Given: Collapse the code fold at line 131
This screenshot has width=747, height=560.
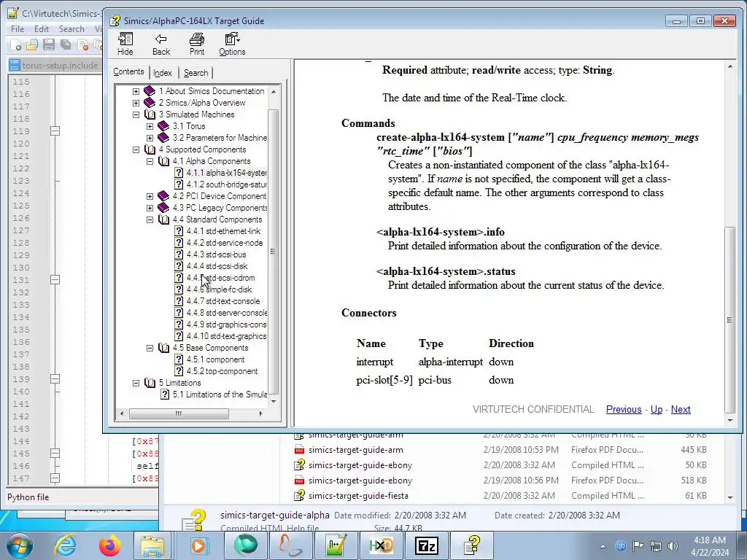Looking at the screenshot, I should pyautogui.click(x=55, y=279).
